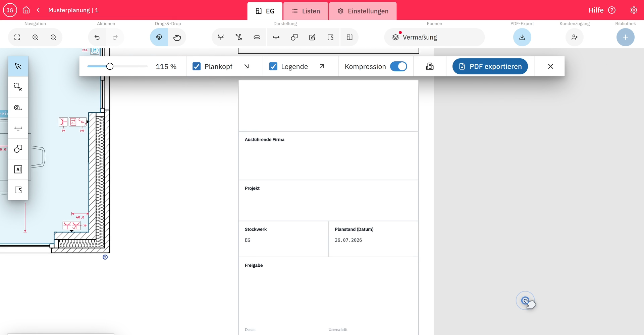
Task: Select the three red socket symbols group
Action: (73, 122)
